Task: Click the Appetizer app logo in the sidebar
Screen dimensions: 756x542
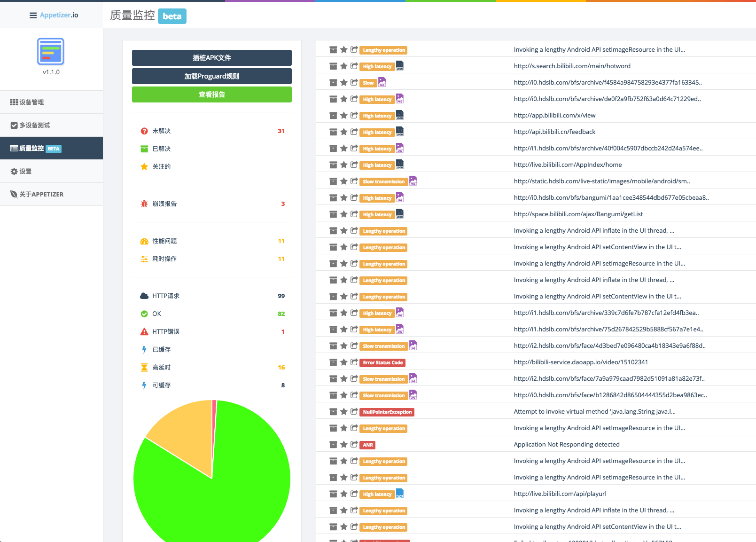Action: [x=51, y=51]
